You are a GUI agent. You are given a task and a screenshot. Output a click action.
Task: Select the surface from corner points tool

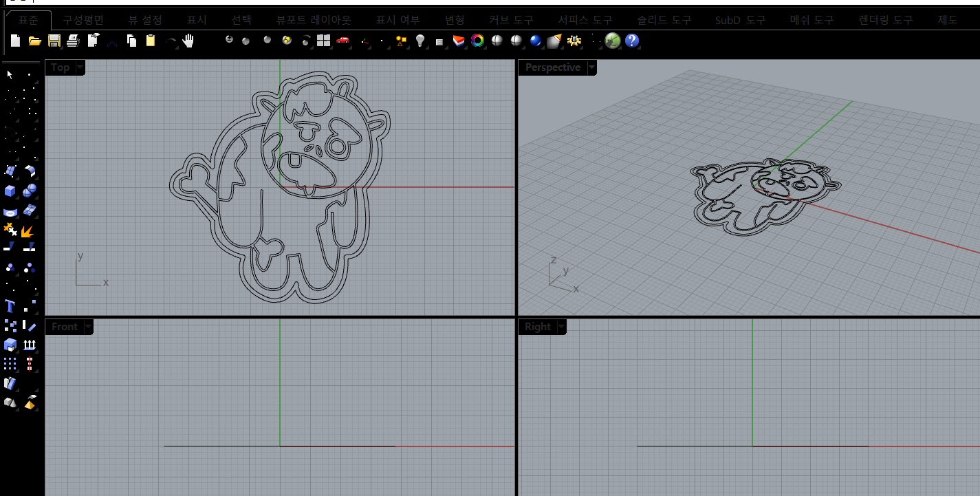[x=10, y=171]
